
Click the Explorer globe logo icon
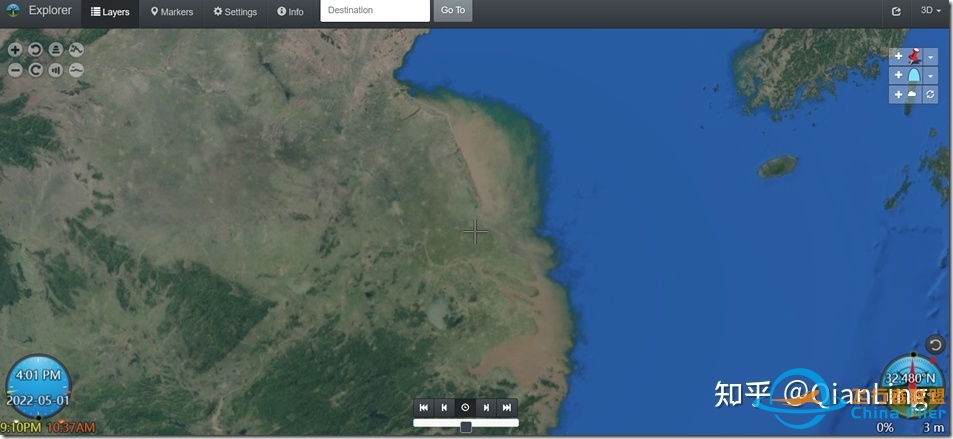point(13,10)
